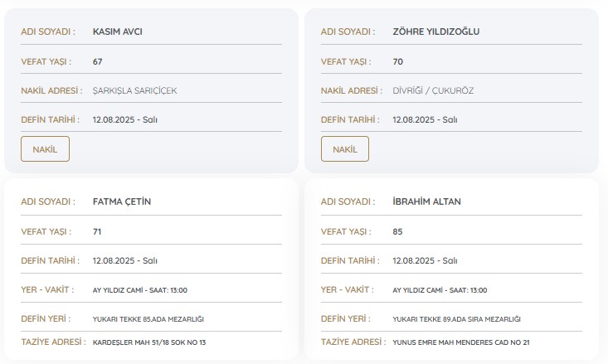Click age value 85 in İbrahim Altan's card
Screen dimensions: 608x364
(x=397, y=231)
